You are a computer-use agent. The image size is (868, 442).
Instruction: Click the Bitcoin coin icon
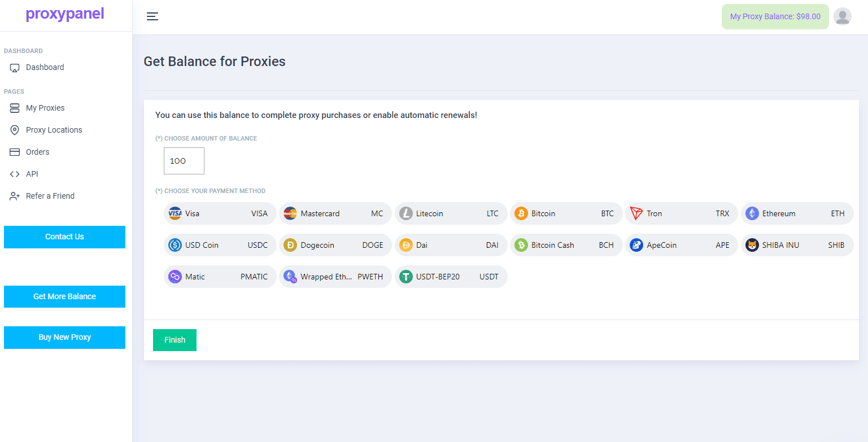point(521,213)
